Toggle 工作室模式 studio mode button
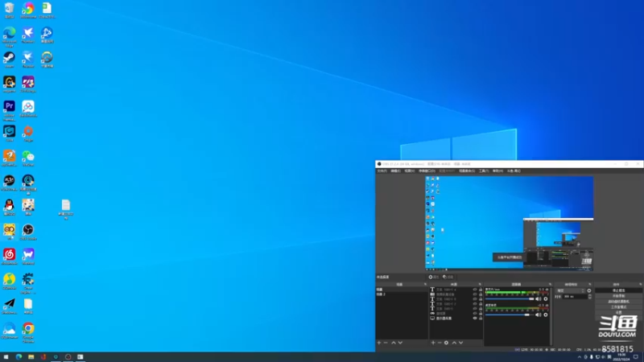Viewport: 644px width, 362px height. (x=618, y=307)
